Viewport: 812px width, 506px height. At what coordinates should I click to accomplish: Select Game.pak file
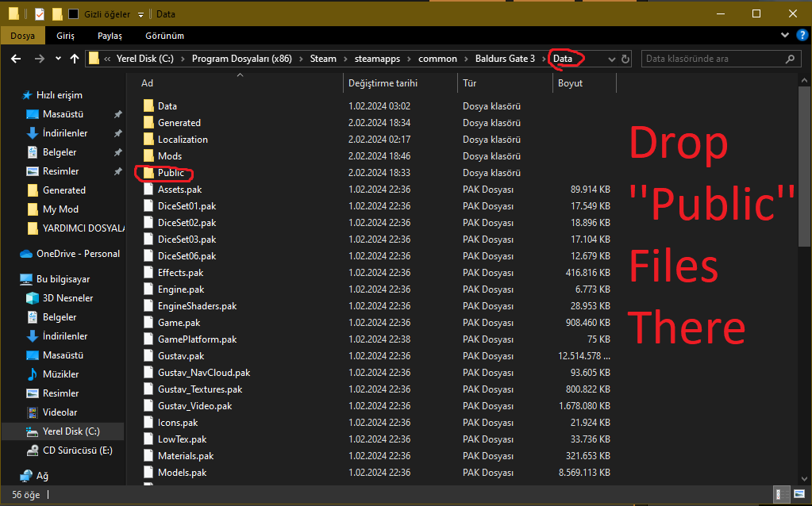click(179, 323)
